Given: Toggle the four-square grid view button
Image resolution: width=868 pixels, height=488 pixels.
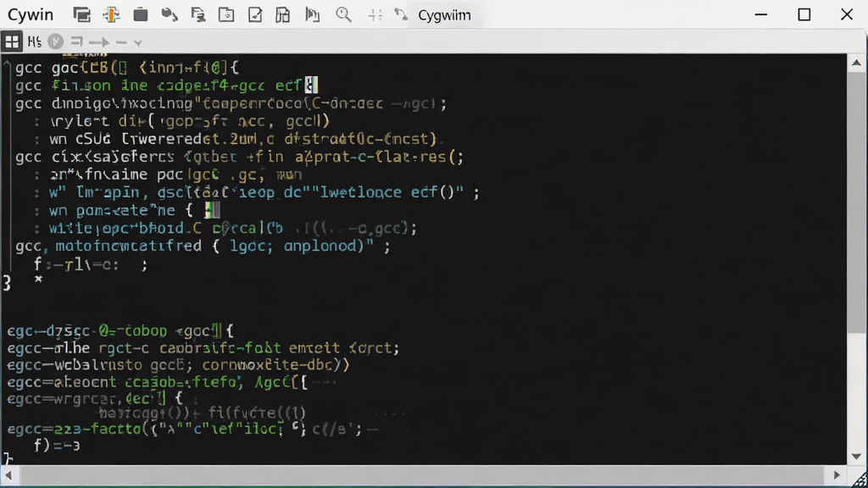Looking at the screenshot, I should pos(12,42).
